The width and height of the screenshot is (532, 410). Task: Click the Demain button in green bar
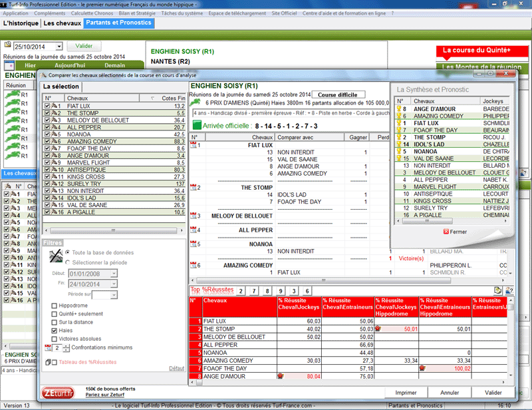coord(114,65)
